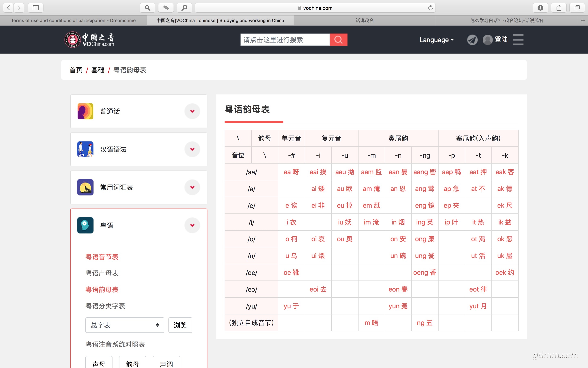Show all tabs overview button
588x368 pixels.
coord(577,8)
